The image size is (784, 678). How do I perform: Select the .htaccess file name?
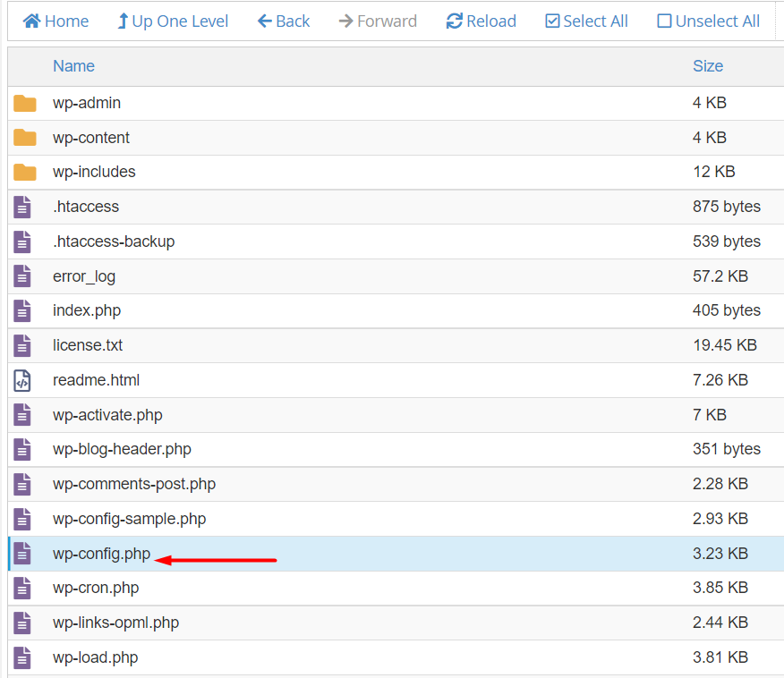pyautogui.click(x=86, y=207)
